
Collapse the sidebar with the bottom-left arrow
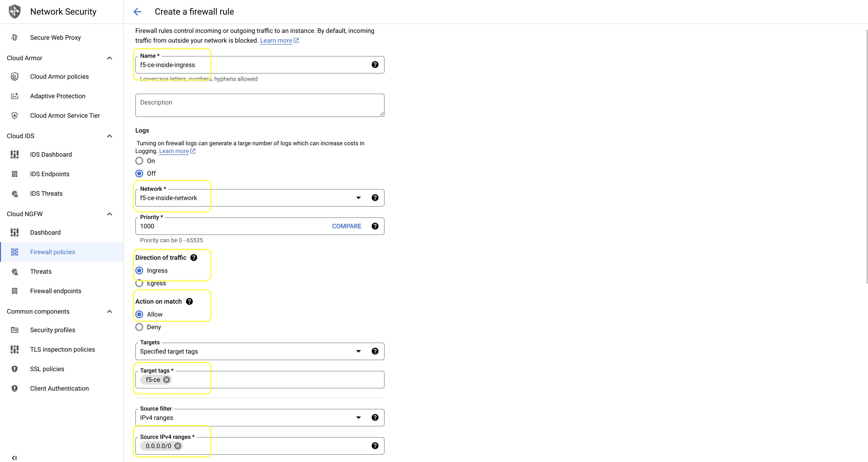14,458
